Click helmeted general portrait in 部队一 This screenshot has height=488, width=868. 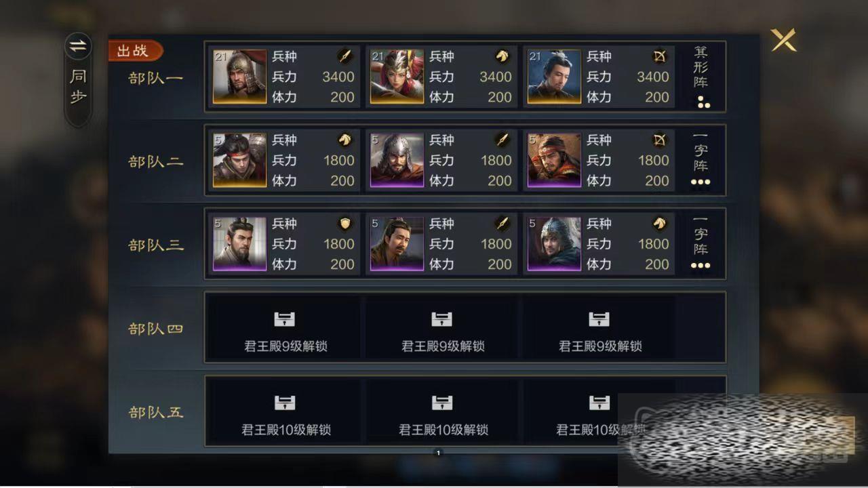click(x=239, y=77)
